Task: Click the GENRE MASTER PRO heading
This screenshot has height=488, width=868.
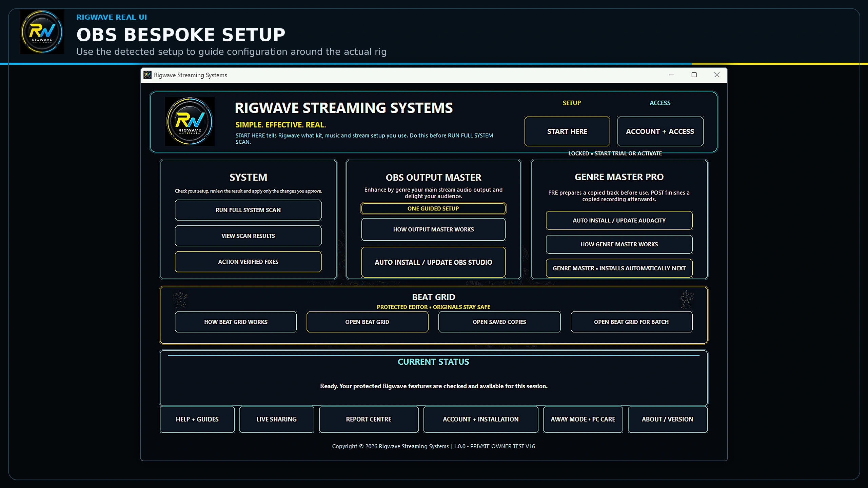Action: tap(619, 177)
